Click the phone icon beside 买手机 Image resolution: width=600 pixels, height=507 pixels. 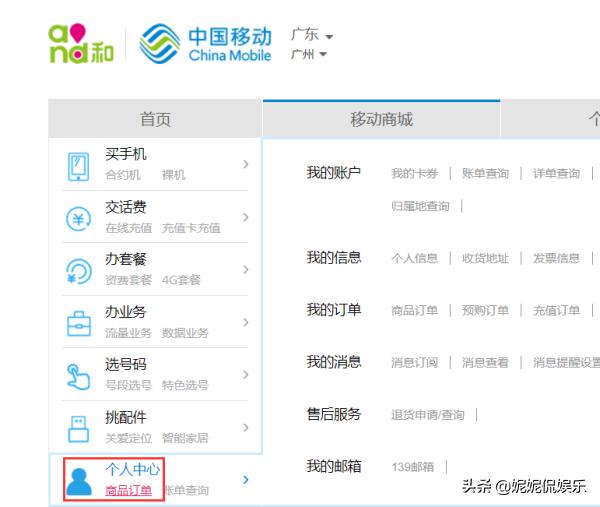[78, 166]
